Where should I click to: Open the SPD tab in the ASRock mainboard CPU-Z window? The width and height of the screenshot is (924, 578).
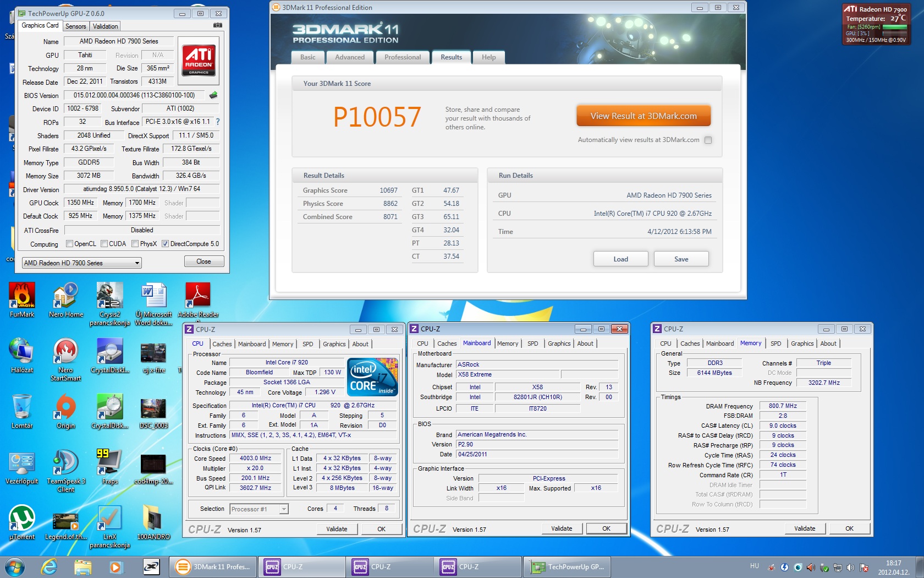(533, 343)
